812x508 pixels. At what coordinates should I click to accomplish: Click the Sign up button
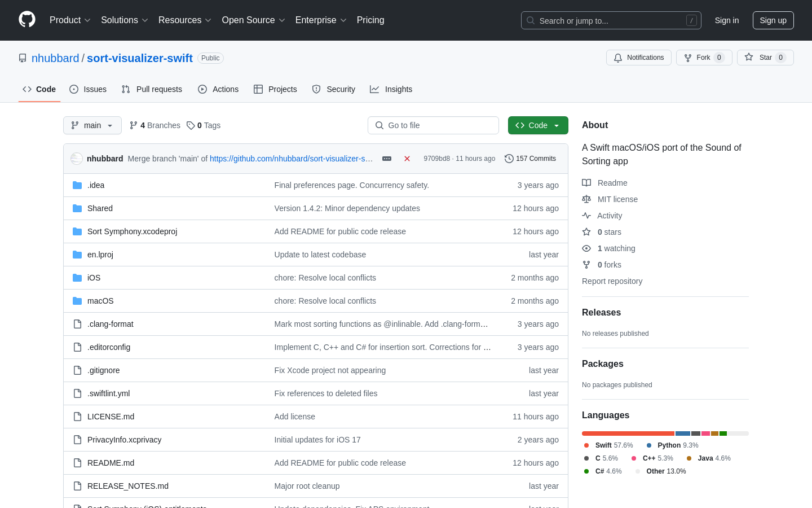pyautogui.click(x=773, y=20)
